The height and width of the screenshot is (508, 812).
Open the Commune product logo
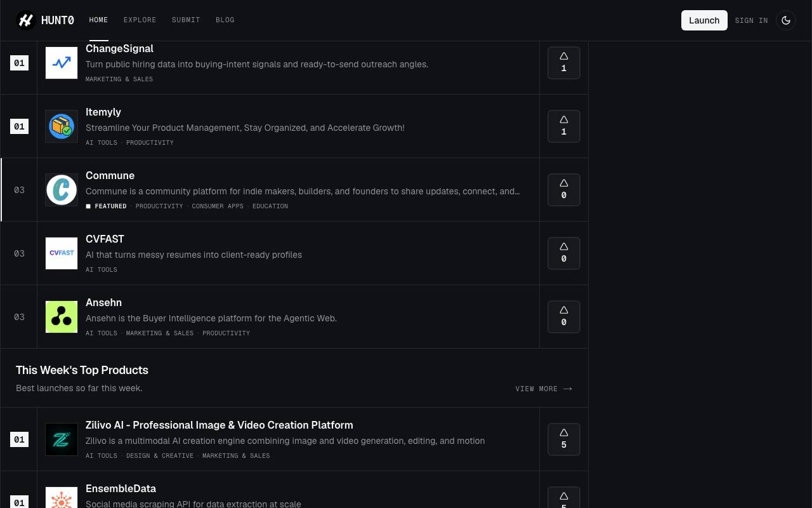pyautogui.click(x=62, y=190)
